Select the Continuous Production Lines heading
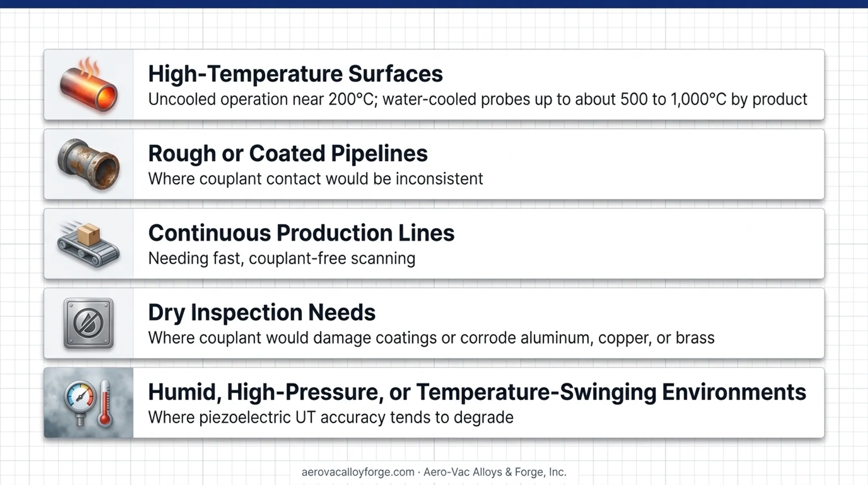Screen dimensions: 868x485 pos(301,233)
